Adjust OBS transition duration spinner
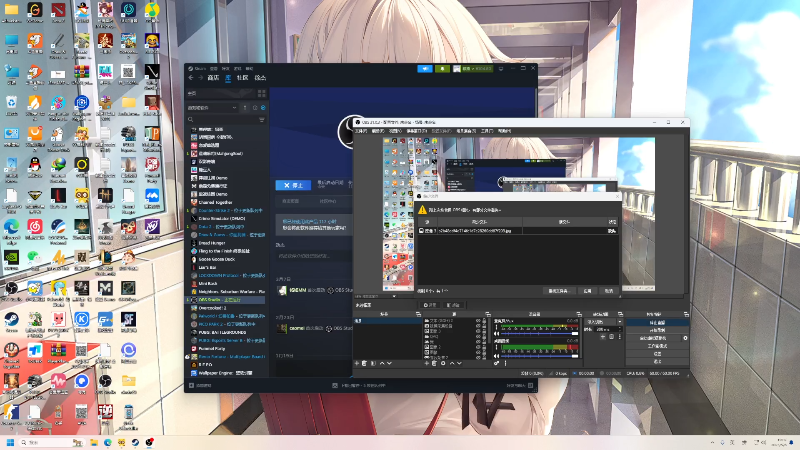The height and width of the screenshot is (450, 800). coord(609,329)
